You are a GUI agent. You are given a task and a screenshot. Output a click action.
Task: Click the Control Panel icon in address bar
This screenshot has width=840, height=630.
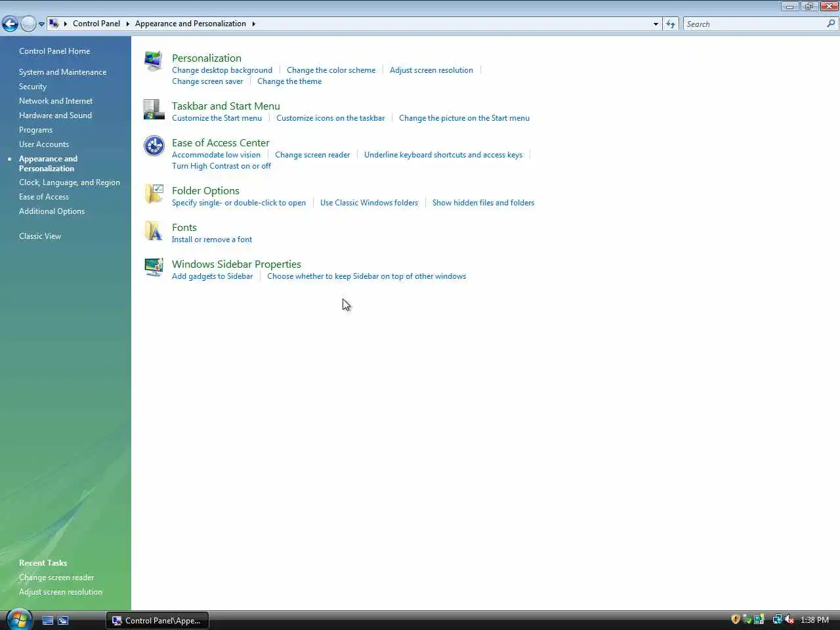(x=54, y=24)
